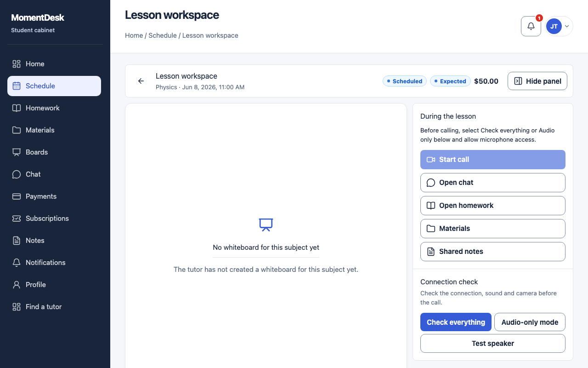Open Profile from the sidebar
The height and width of the screenshot is (368, 588).
point(54,285)
